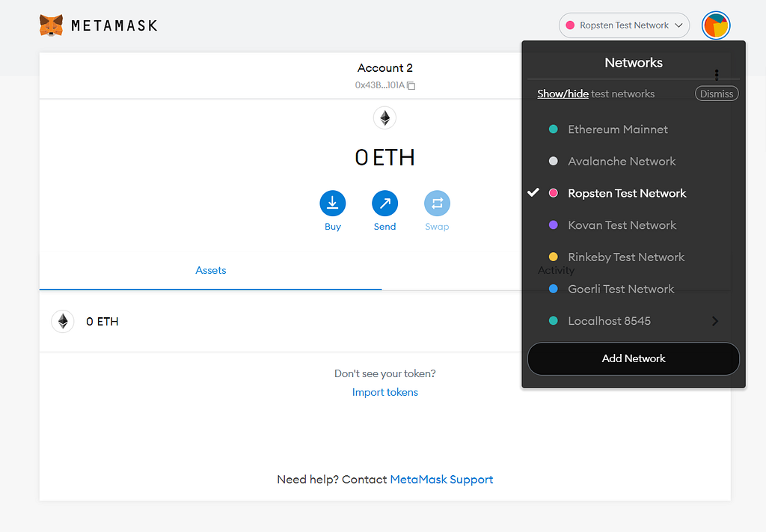Click the ETH token icon in assets list
766x532 pixels.
point(63,322)
